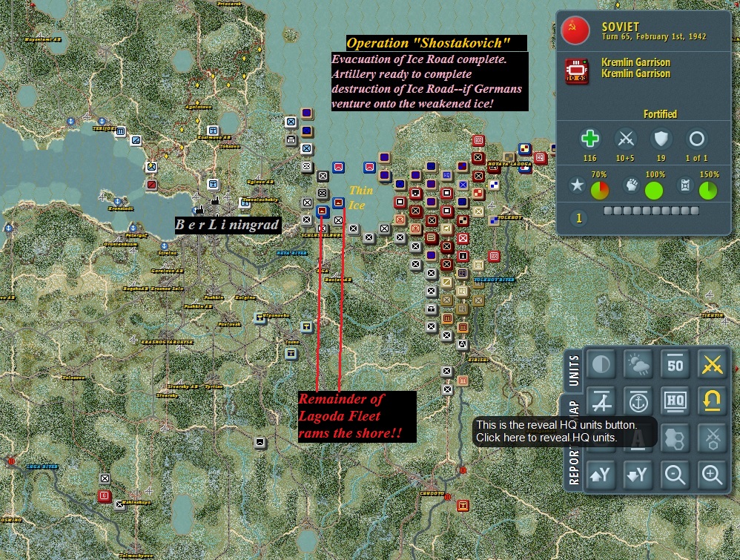Shift the map up with the ▲Y icon
The height and width of the screenshot is (560, 740).
click(601, 475)
